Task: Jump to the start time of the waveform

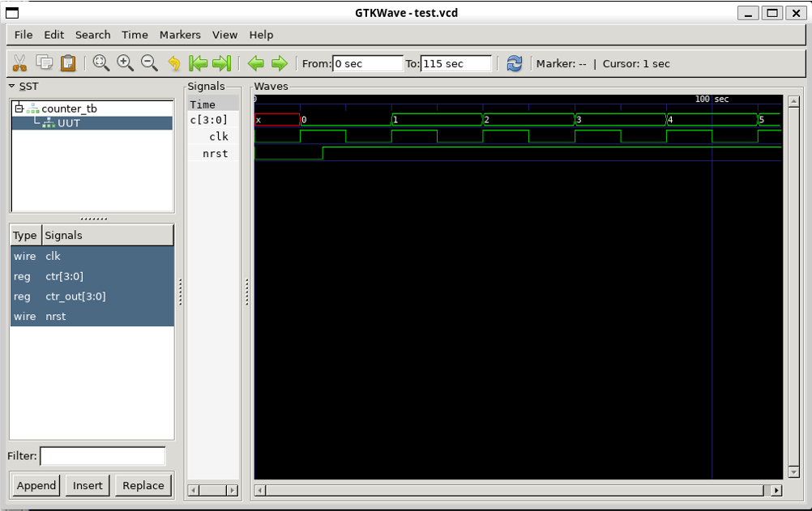Action: [x=198, y=63]
